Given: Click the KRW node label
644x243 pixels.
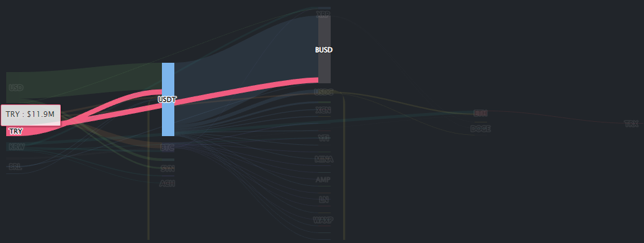Looking at the screenshot, I should pyautogui.click(x=17, y=147).
